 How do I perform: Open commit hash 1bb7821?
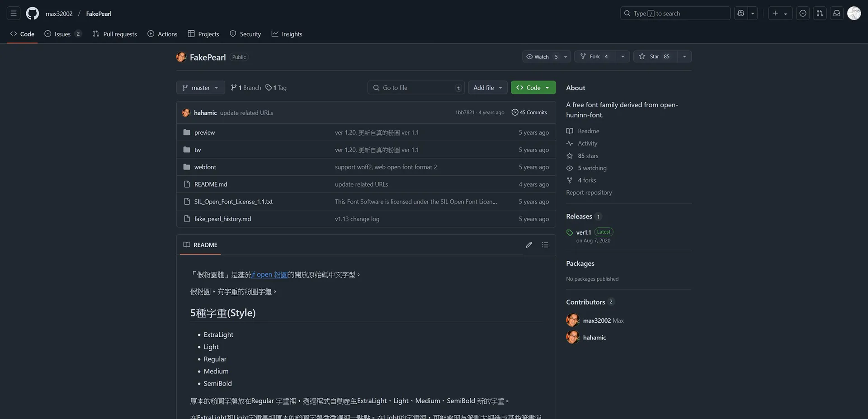pyautogui.click(x=465, y=113)
